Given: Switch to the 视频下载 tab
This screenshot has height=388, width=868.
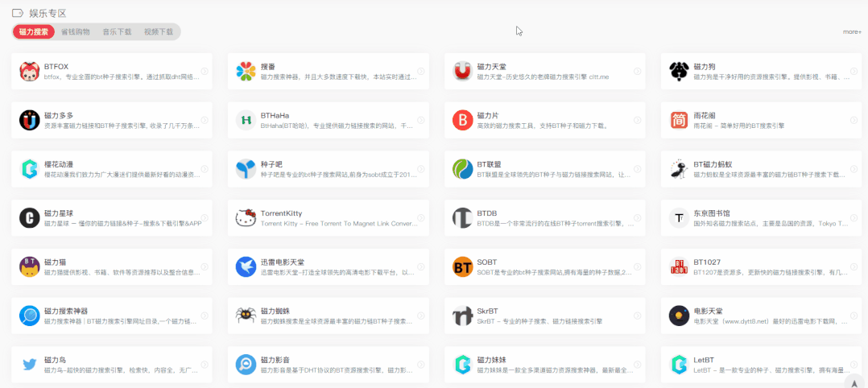Looking at the screenshot, I should [159, 31].
